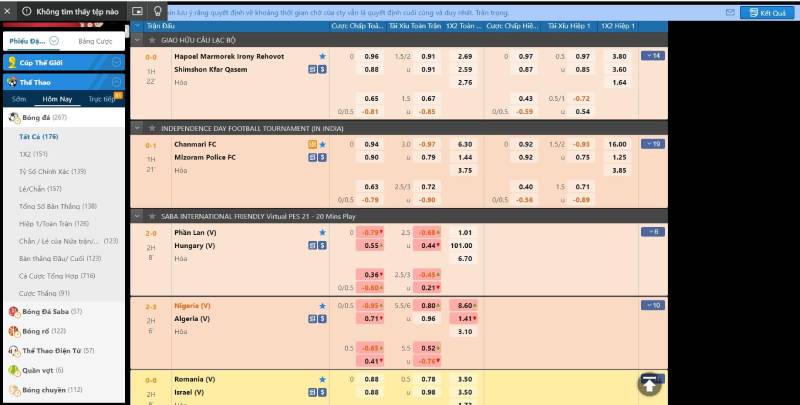This screenshot has width=800, height=405.
Task: Toggle favorite star for Nigeria match
Action: click(322, 305)
